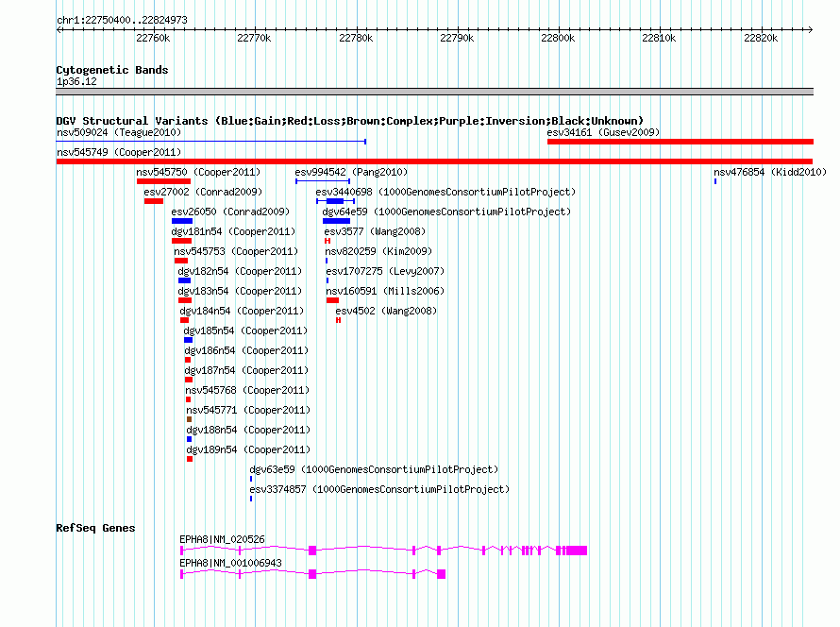Click dgv182n54 (Cooper2011) label

click(x=240, y=271)
